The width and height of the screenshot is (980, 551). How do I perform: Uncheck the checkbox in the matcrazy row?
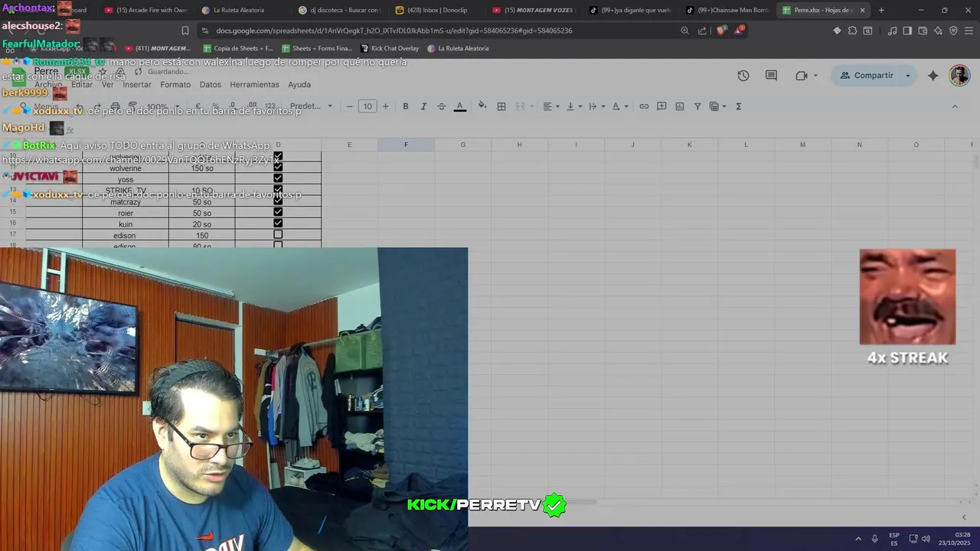click(278, 201)
